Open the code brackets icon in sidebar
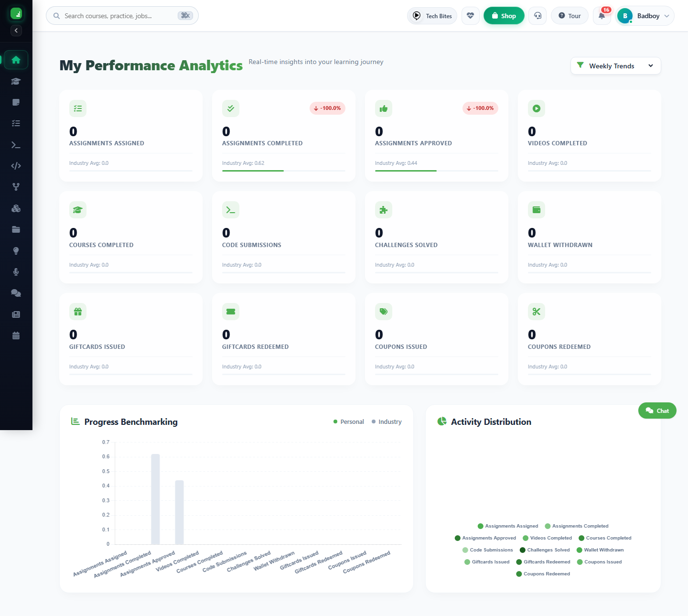Screen dimensions: 688x616 click(x=16, y=166)
